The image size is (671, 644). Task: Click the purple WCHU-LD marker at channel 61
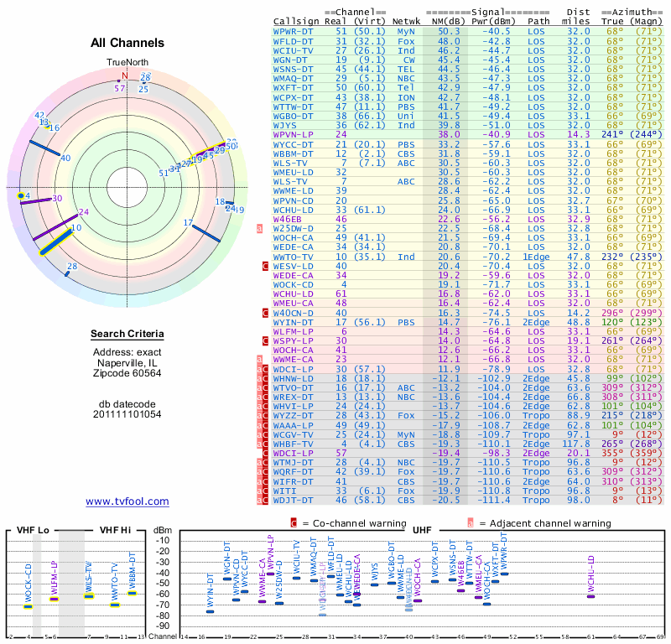[590, 596]
